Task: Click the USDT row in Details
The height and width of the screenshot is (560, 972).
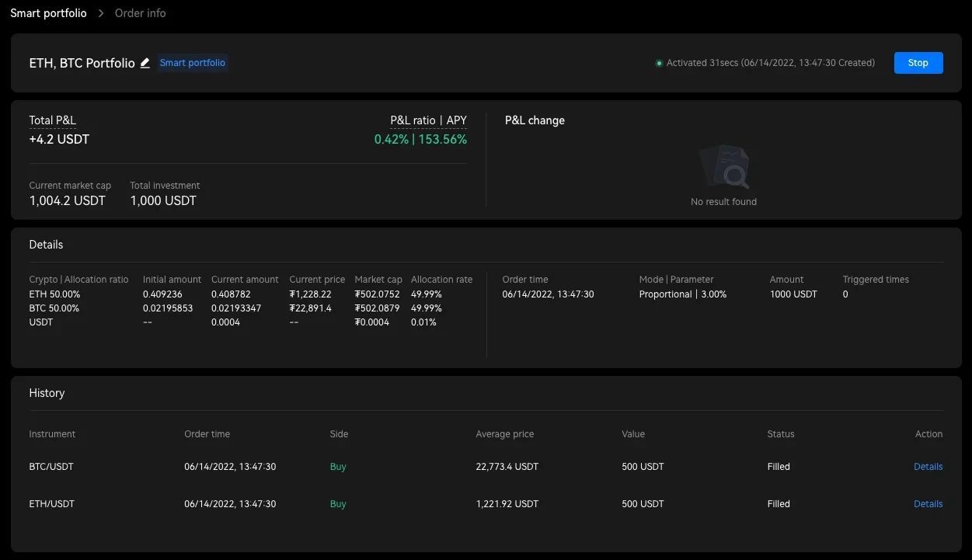Action: point(41,322)
